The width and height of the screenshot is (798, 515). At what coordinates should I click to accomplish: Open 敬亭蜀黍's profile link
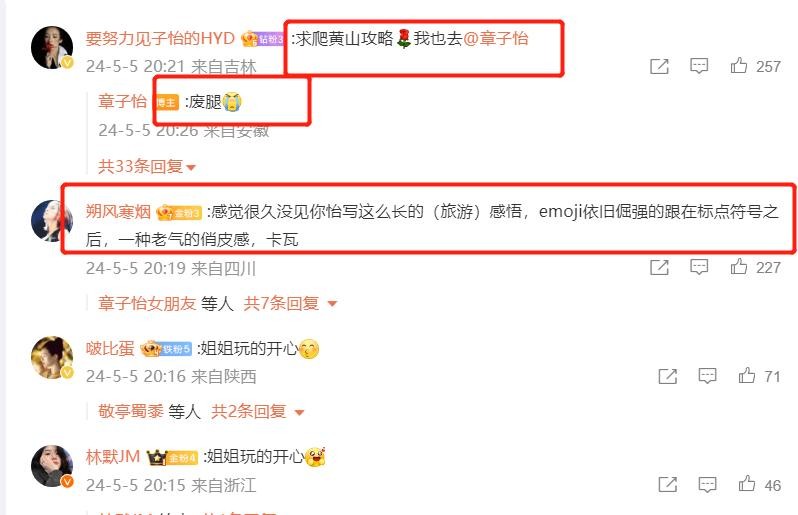(131, 411)
